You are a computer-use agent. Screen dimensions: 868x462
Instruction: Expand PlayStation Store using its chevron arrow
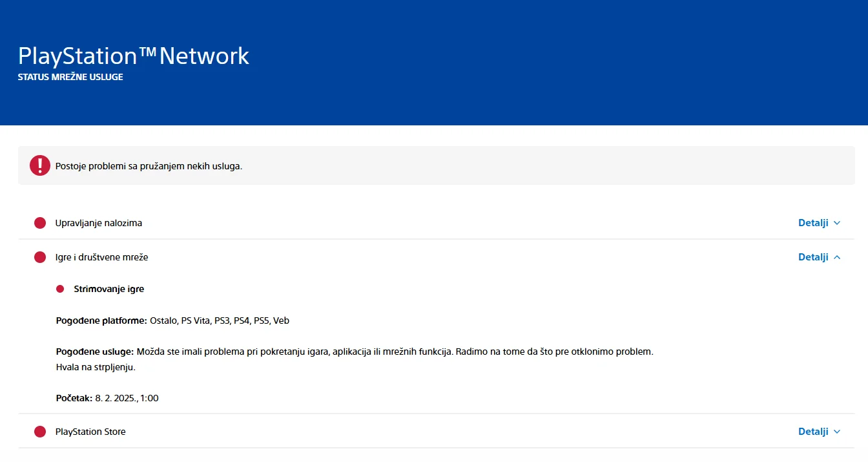[x=837, y=432]
